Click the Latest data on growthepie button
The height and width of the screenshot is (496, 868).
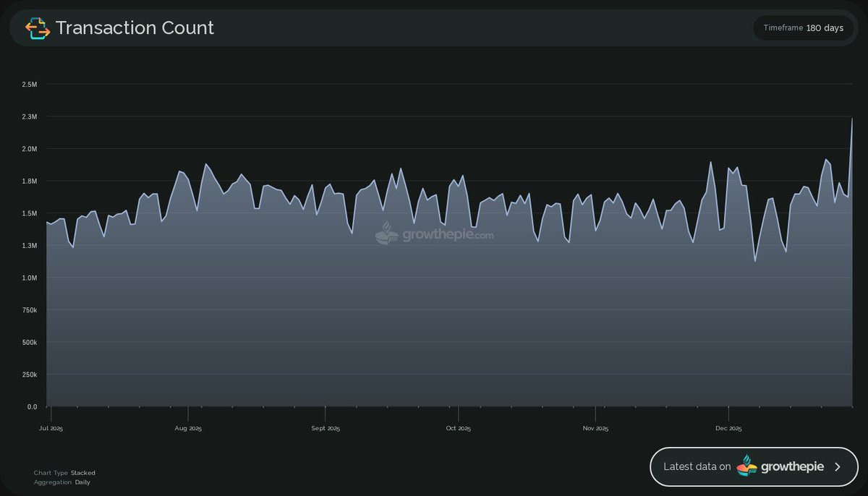(x=754, y=467)
